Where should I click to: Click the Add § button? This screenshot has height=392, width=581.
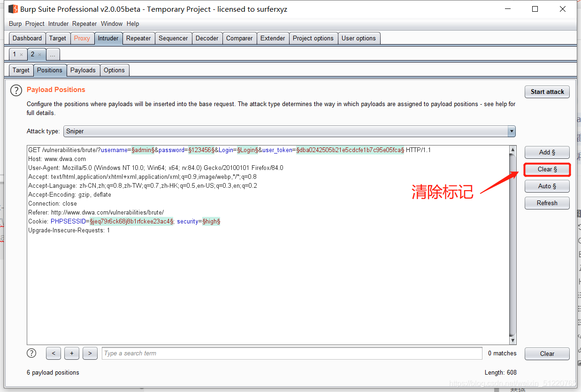click(547, 152)
